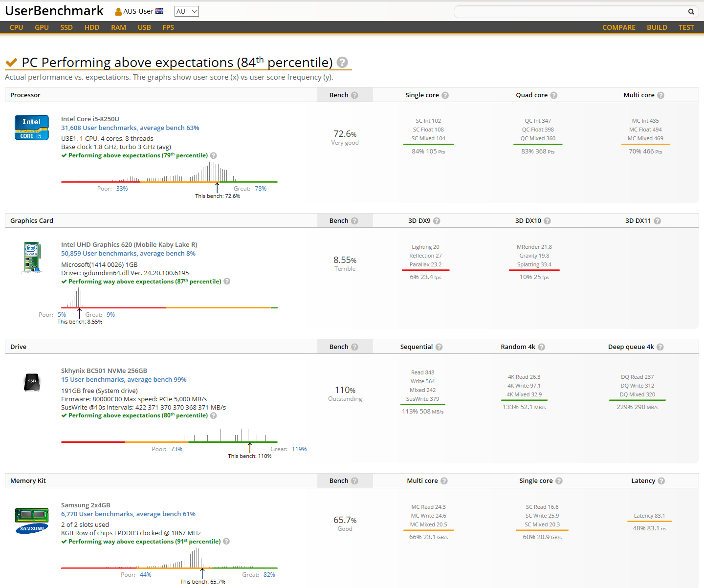Go to the COMPARE page
The image size is (704, 588).
(619, 27)
